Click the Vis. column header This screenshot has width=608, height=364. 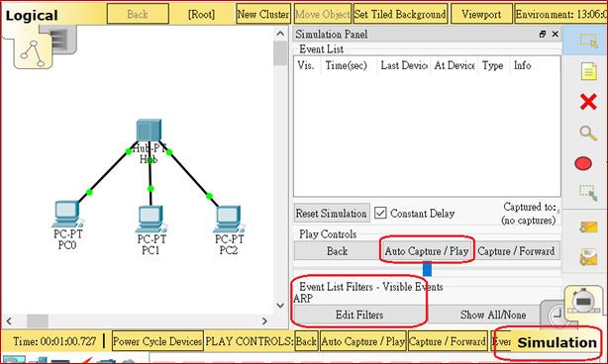tap(307, 65)
